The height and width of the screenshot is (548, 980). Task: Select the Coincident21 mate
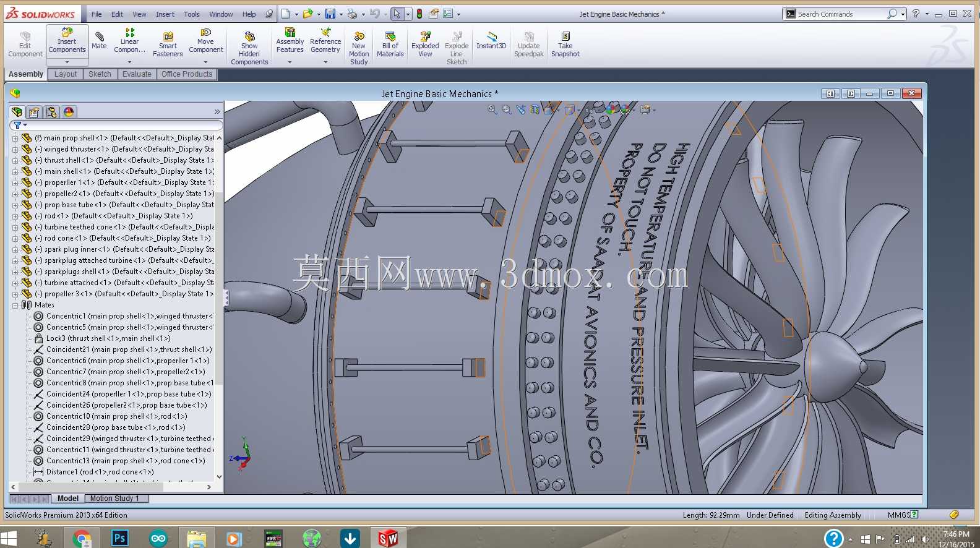point(123,349)
